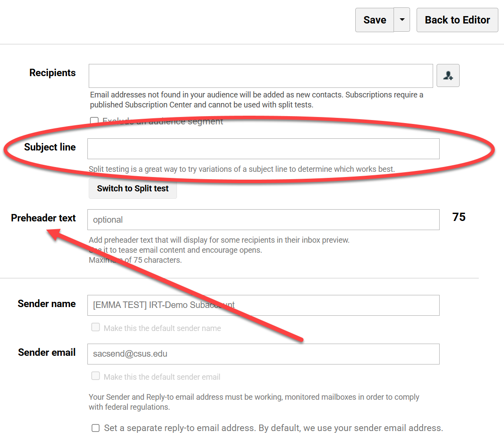
Task: Enable separate reply-to email address checkbox
Action: click(96, 428)
